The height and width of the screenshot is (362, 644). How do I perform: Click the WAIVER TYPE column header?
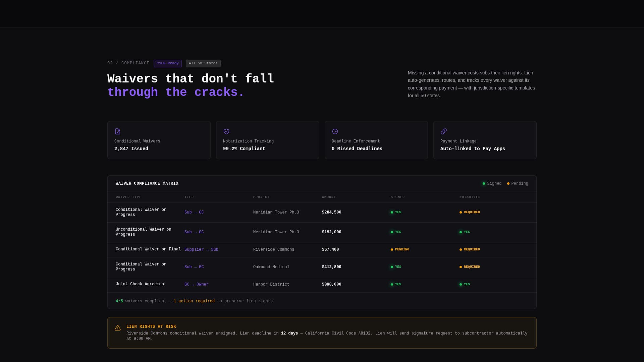tap(128, 197)
